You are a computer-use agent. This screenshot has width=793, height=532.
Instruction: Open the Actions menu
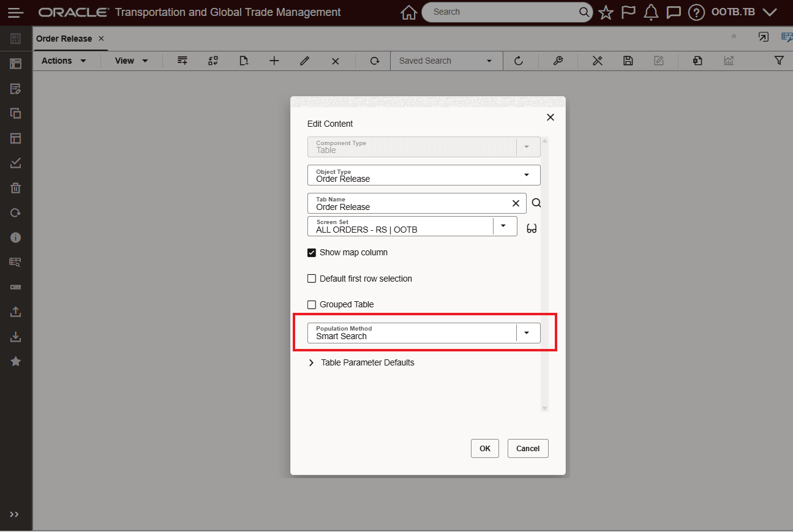click(x=64, y=61)
